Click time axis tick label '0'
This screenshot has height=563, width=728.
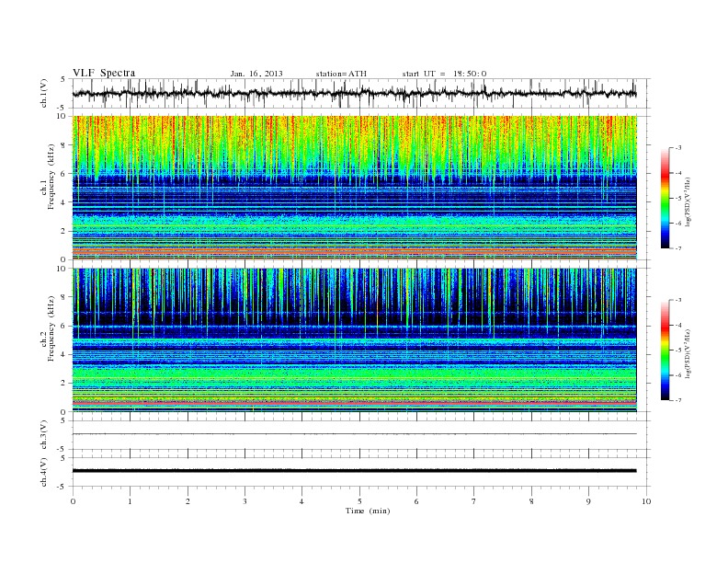pos(73,501)
